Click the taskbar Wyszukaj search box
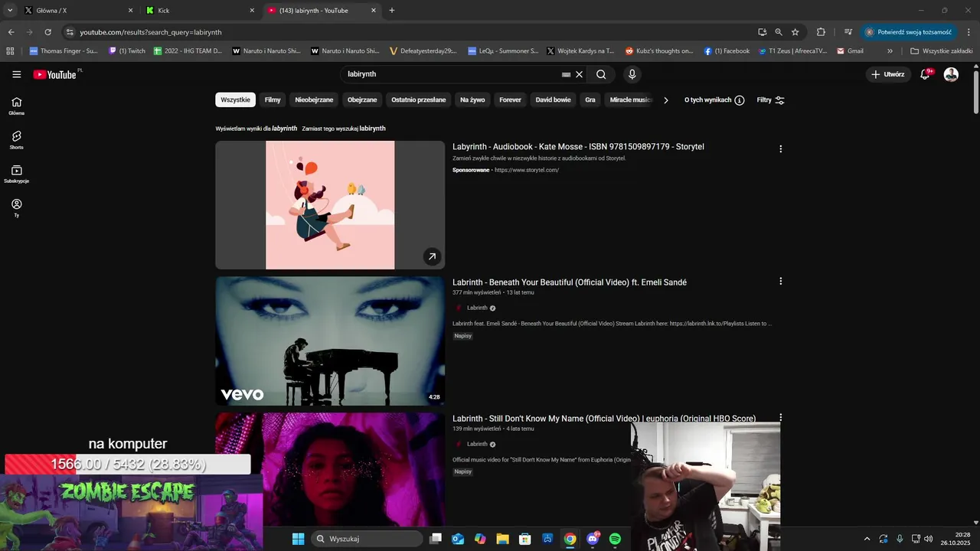Image resolution: width=980 pixels, height=551 pixels. tap(367, 539)
